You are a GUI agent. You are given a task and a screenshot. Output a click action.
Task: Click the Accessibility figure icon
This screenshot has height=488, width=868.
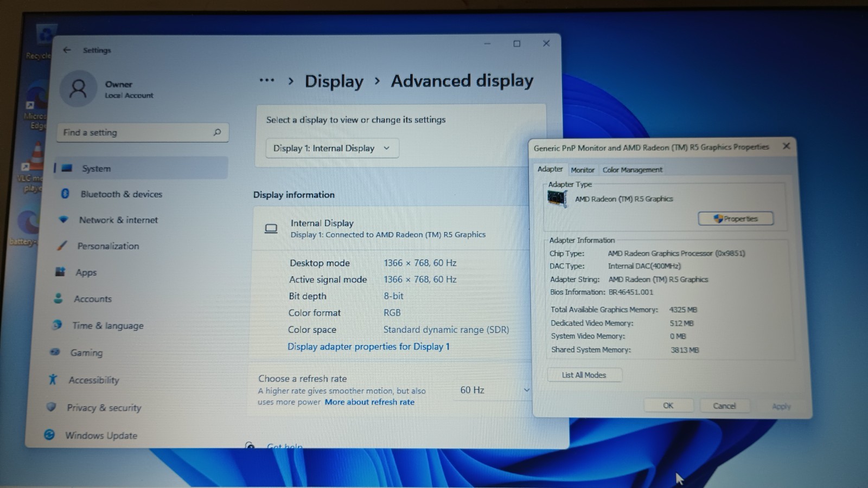click(53, 380)
